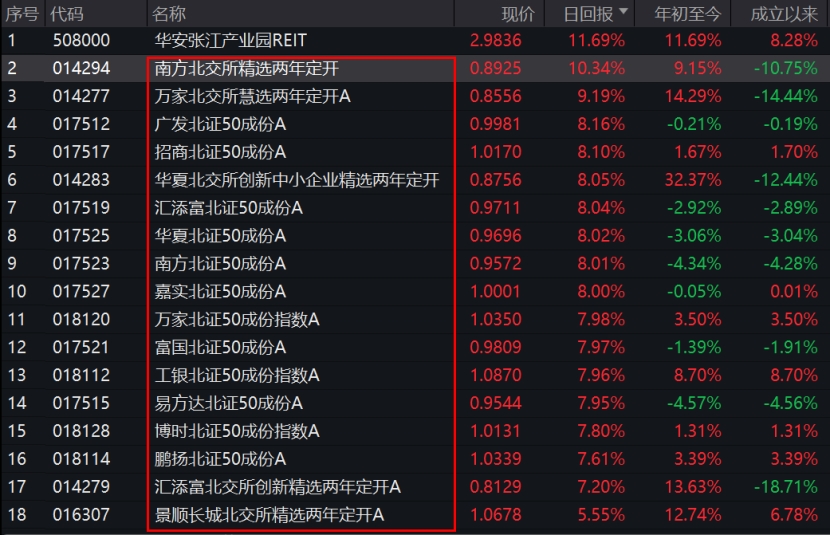Select fund 万家北证50成份指数A

(237, 320)
